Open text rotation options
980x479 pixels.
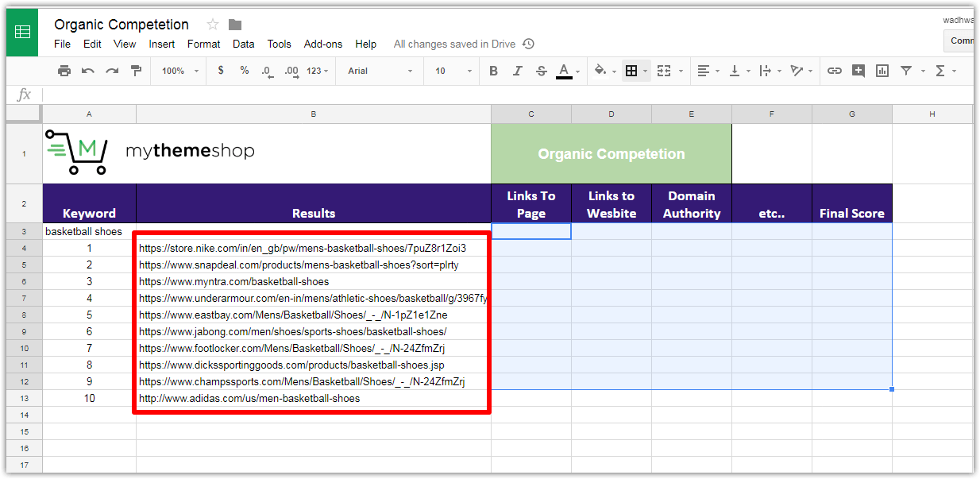tap(797, 71)
